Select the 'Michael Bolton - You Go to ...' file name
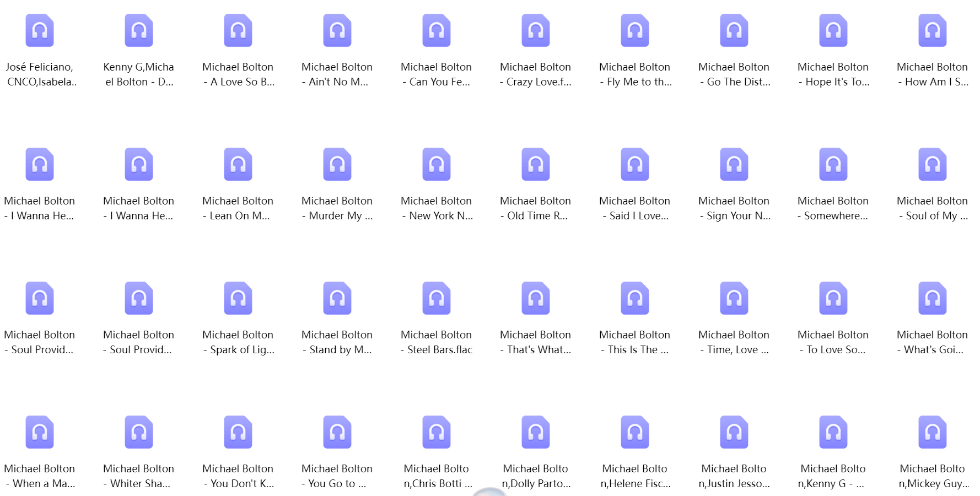 click(337, 476)
